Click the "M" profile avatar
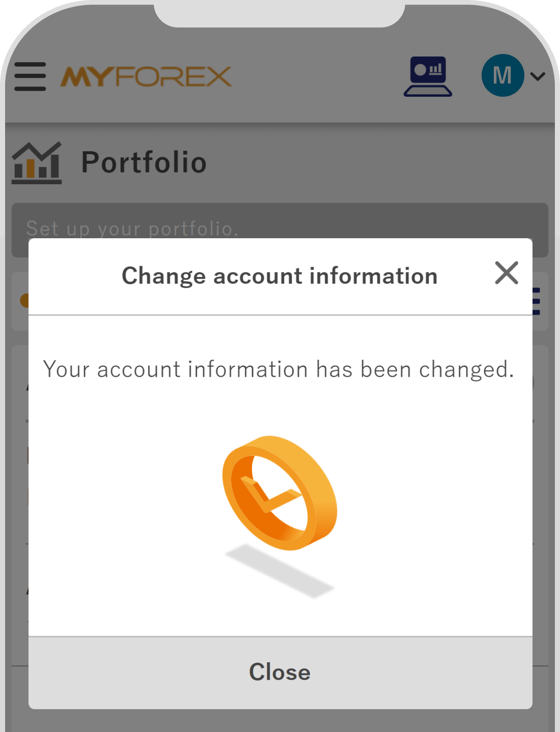The image size is (560, 732). 502,75
